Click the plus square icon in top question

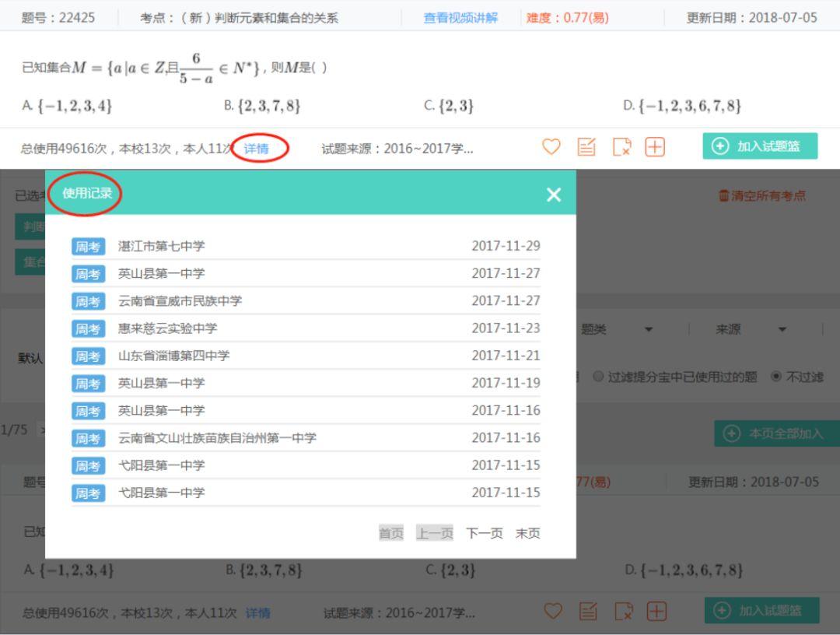pos(655,148)
